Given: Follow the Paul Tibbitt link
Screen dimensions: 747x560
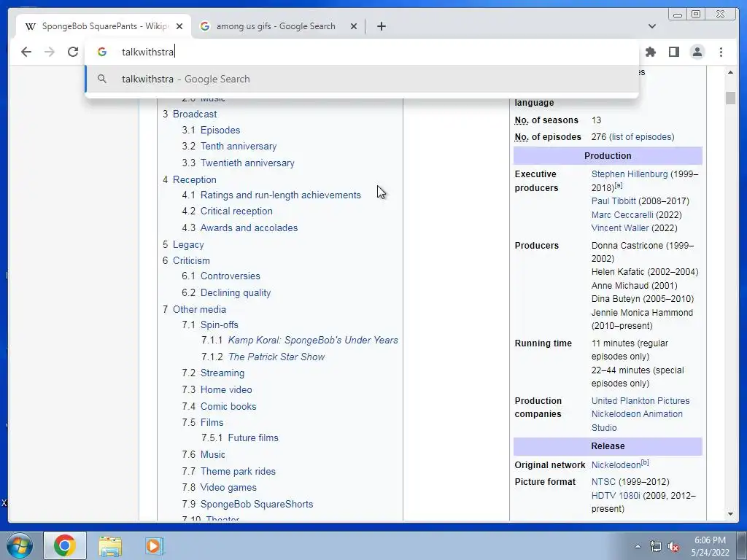Looking at the screenshot, I should 613,201.
